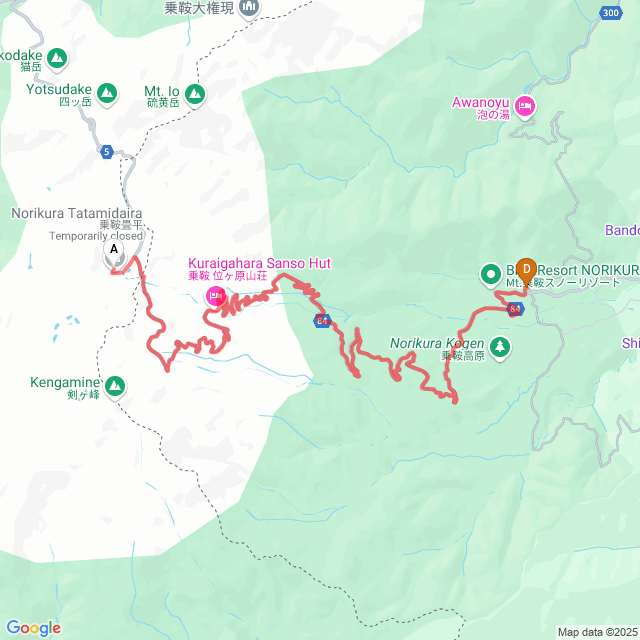This screenshot has width=640, height=640.
Task: Select the Yotsudake mountain marker
Action: point(107,93)
